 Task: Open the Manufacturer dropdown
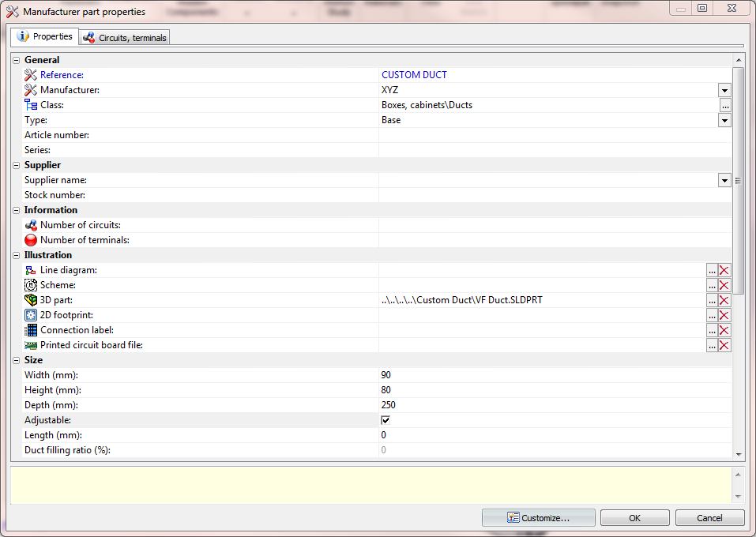pyautogui.click(x=724, y=90)
